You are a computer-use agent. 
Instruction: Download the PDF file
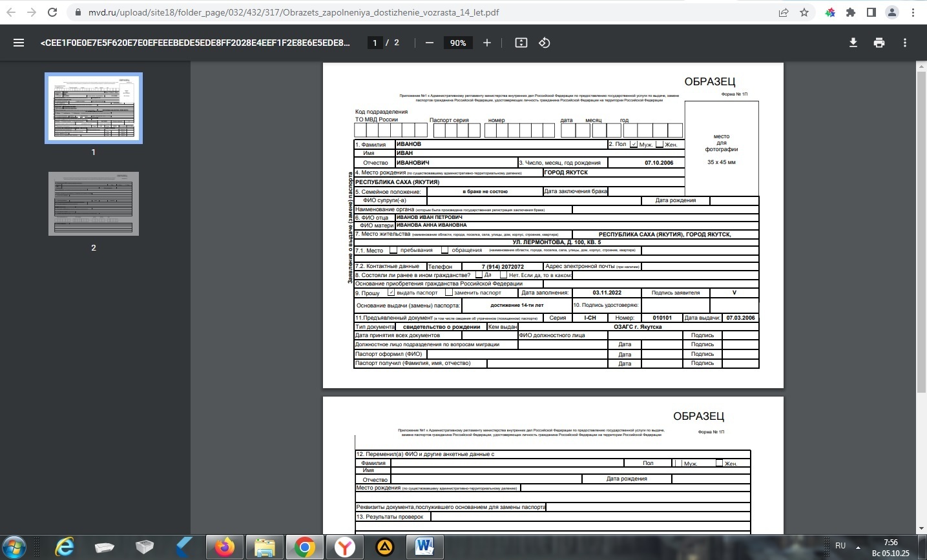point(853,43)
